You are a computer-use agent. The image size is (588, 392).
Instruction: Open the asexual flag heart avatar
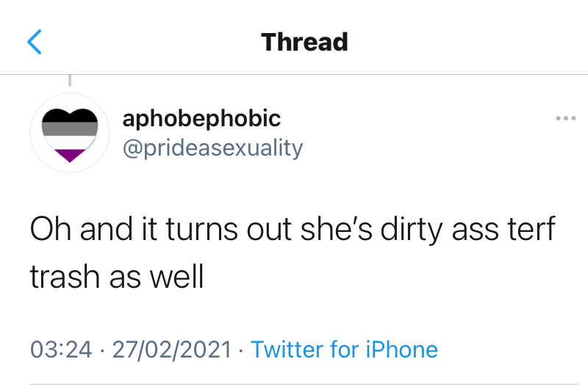[69, 133]
